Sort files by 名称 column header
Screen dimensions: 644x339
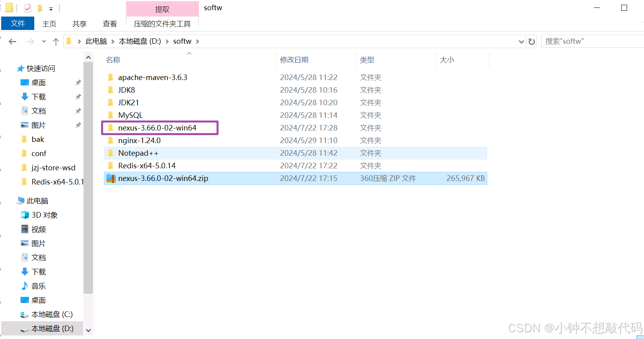coord(113,60)
